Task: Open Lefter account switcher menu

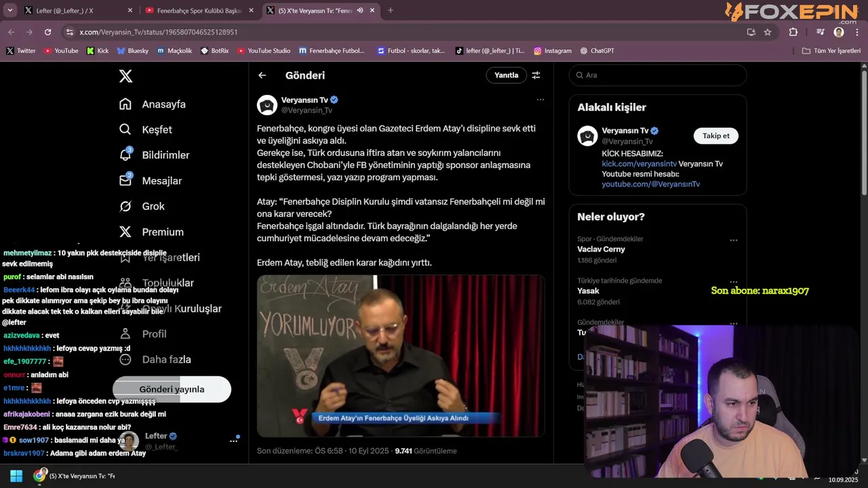Action: pos(234,441)
